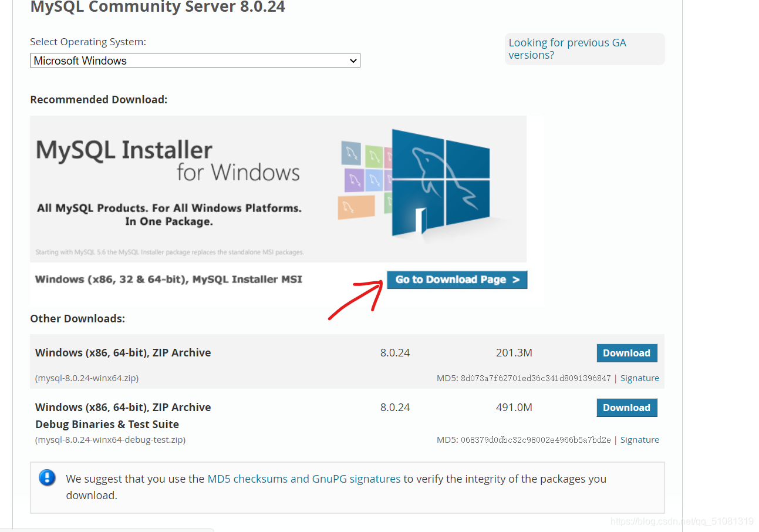The height and width of the screenshot is (532, 759).
Task: Click the 491.0M file size
Action: point(514,408)
